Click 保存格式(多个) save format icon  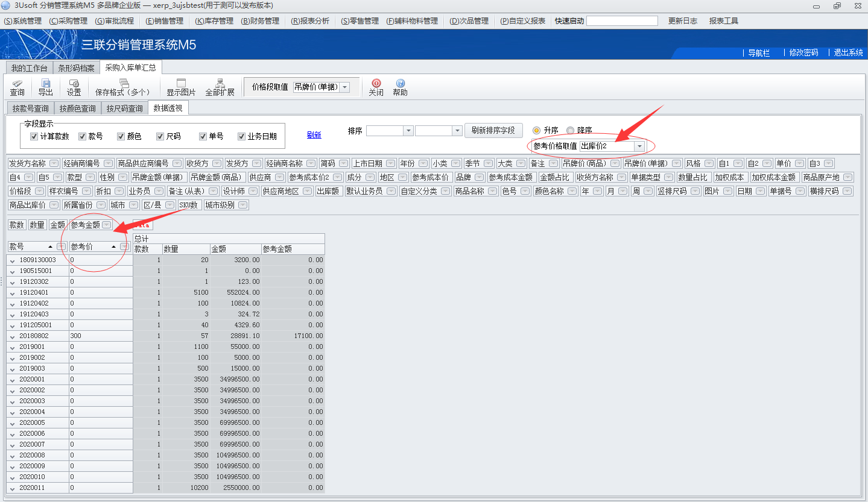[x=122, y=87]
